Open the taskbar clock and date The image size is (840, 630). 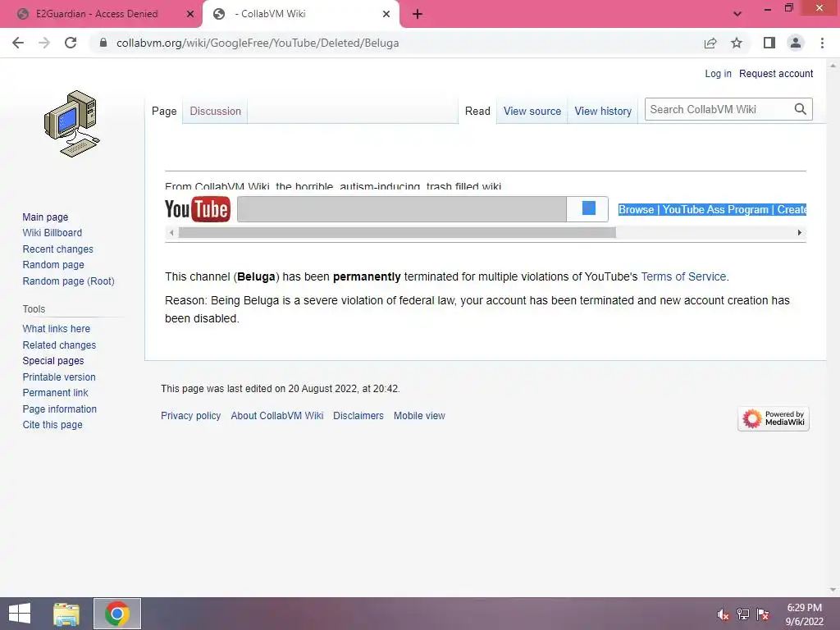(x=804, y=614)
